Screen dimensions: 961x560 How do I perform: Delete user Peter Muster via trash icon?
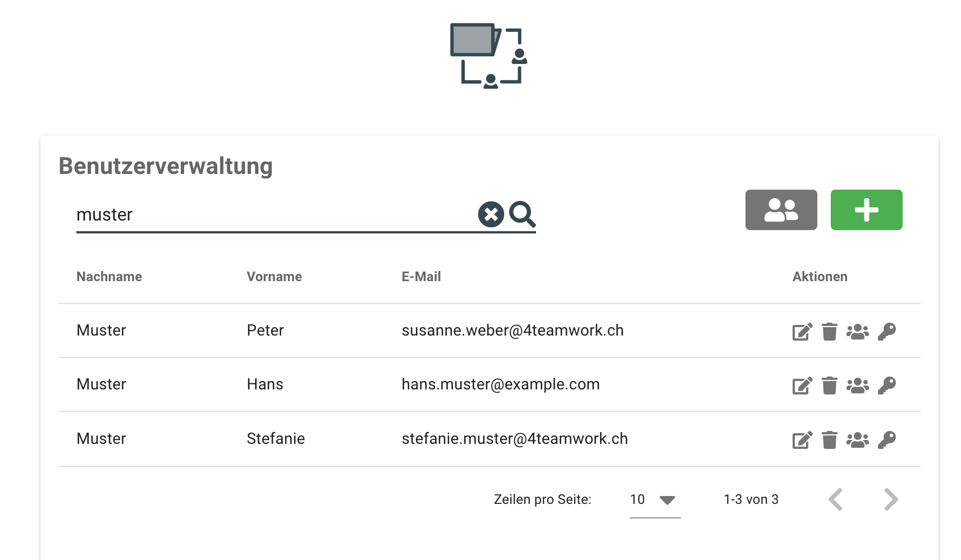pos(829,332)
